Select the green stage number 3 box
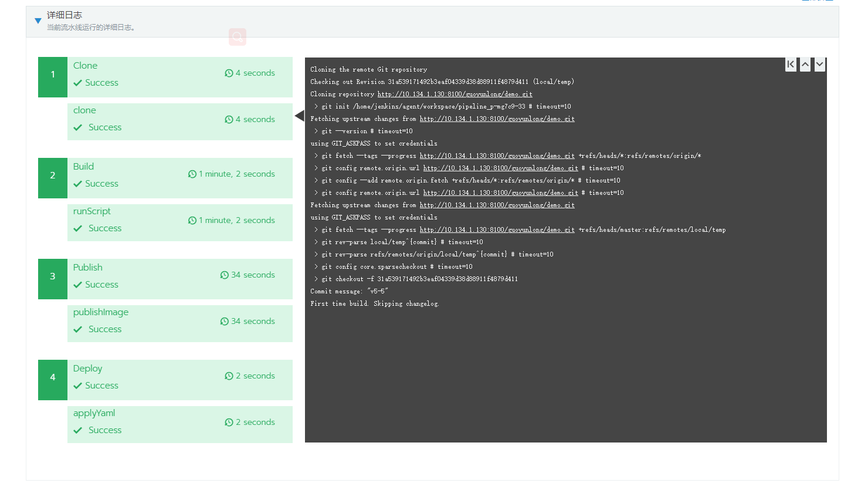This screenshot has height=483, width=868. coord(53,279)
